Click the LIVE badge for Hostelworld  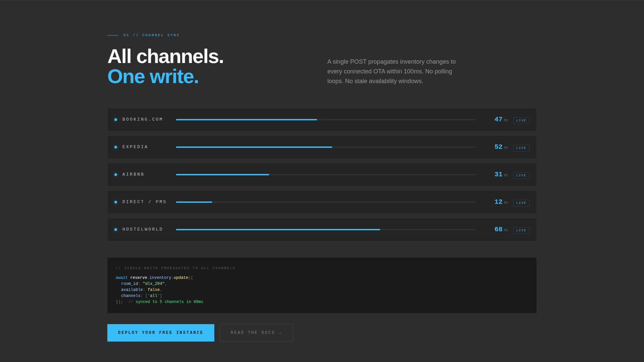521,230
